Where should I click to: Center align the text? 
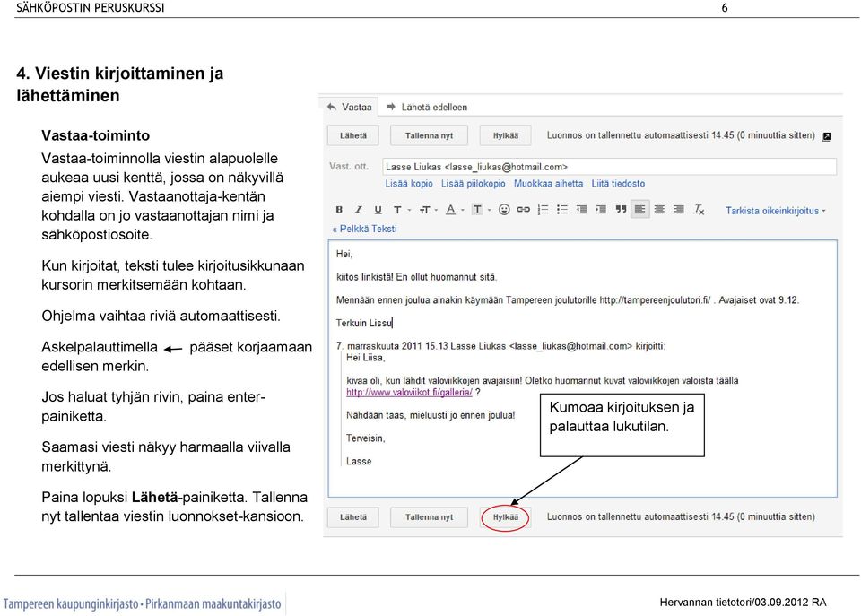click(x=659, y=210)
